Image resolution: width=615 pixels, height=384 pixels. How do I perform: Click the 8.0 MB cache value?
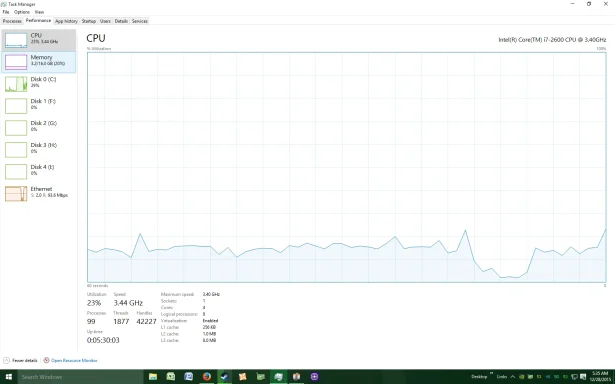[209, 340]
